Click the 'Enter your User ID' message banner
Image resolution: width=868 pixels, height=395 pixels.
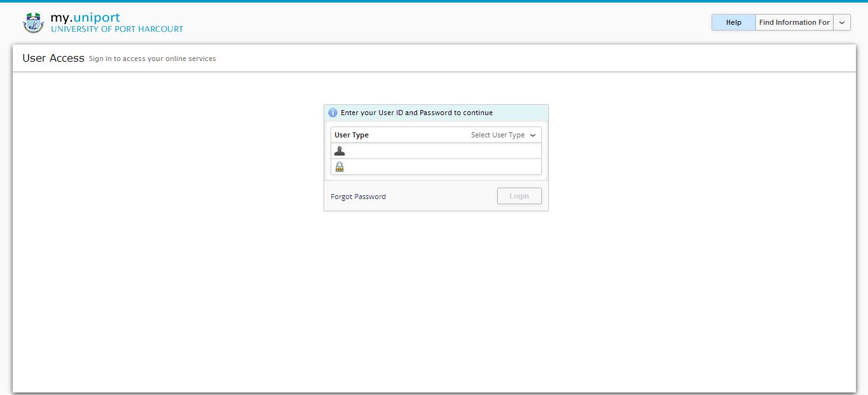pyautogui.click(x=417, y=113)
